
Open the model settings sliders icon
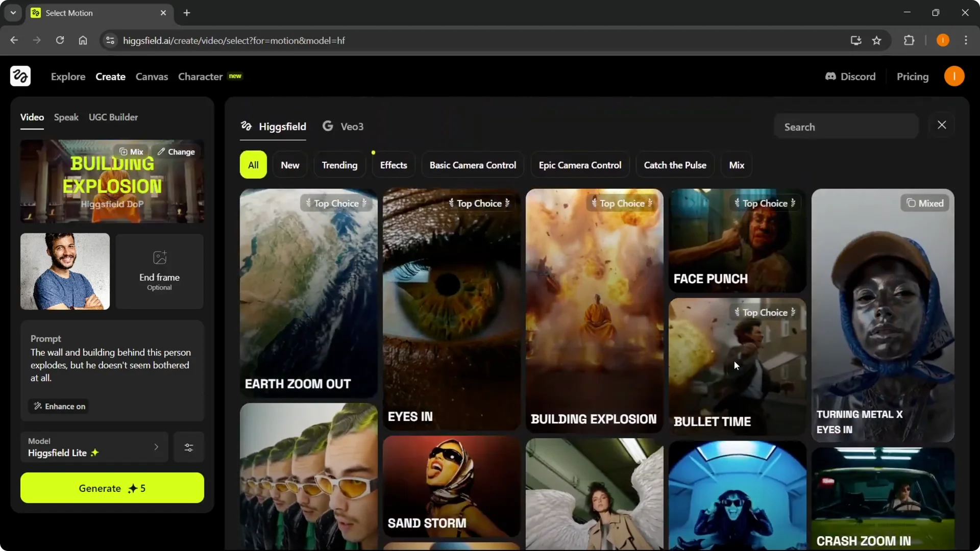[x=189, y=447]
